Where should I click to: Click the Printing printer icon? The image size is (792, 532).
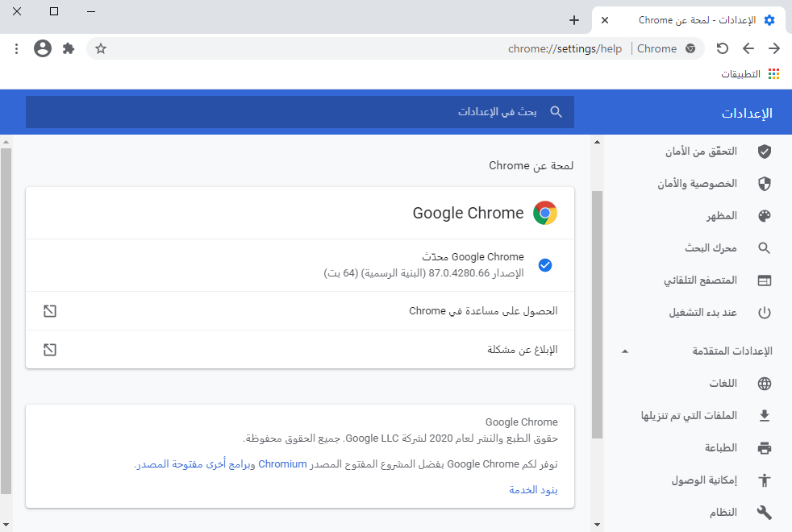point(765,448)
